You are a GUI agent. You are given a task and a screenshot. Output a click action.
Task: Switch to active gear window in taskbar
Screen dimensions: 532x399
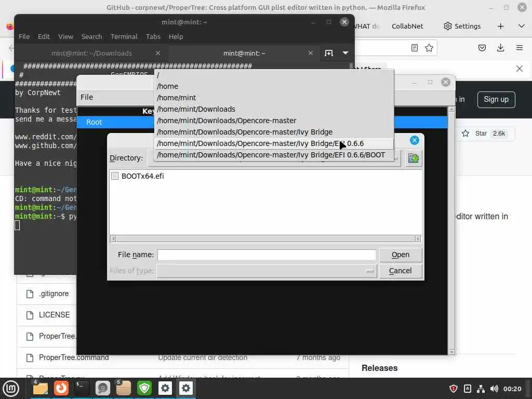(185, 388)
